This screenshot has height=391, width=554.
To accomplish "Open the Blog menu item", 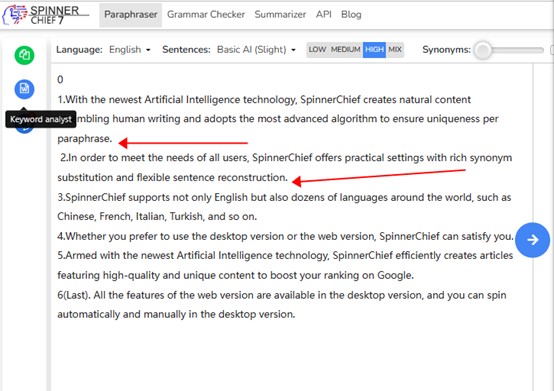I will click(351, 14).
